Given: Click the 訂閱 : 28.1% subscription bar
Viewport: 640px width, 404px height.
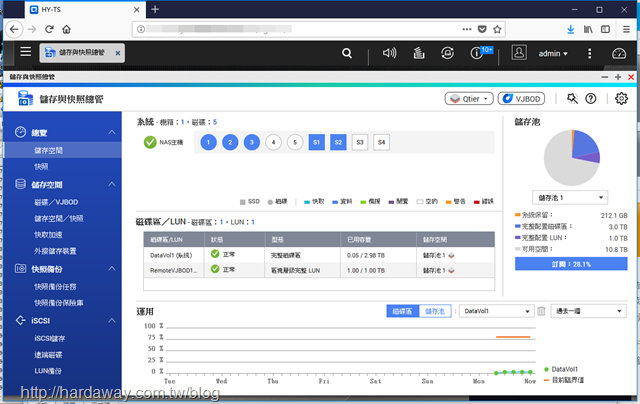Looking at the screenshot, I should point(571,264).
